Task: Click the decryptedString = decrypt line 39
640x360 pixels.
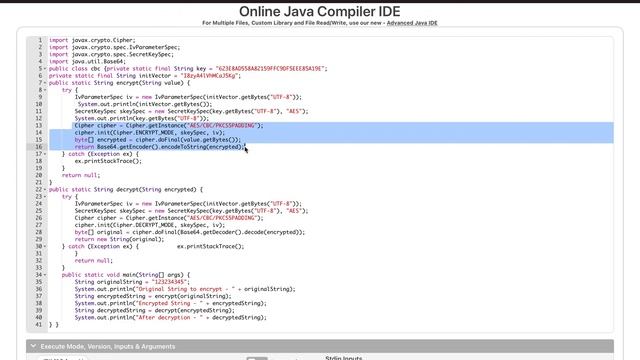Action: pyautogui.click(x=155, y=310)
